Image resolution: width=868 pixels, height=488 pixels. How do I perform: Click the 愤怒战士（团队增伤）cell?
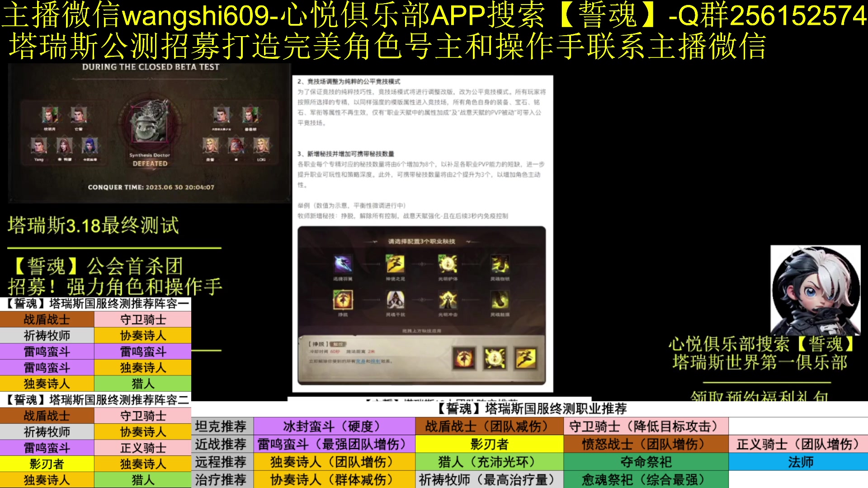click(646, 444)
